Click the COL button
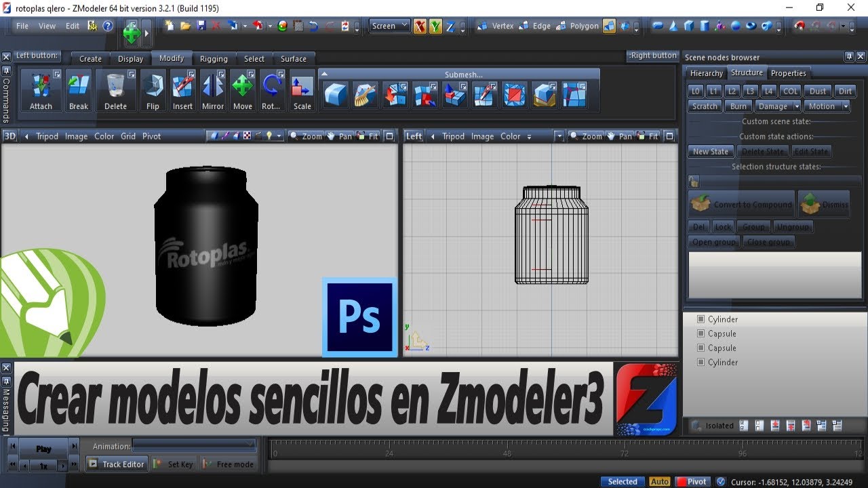This screenshot has width=868, height=488. [x=790, y=91]
